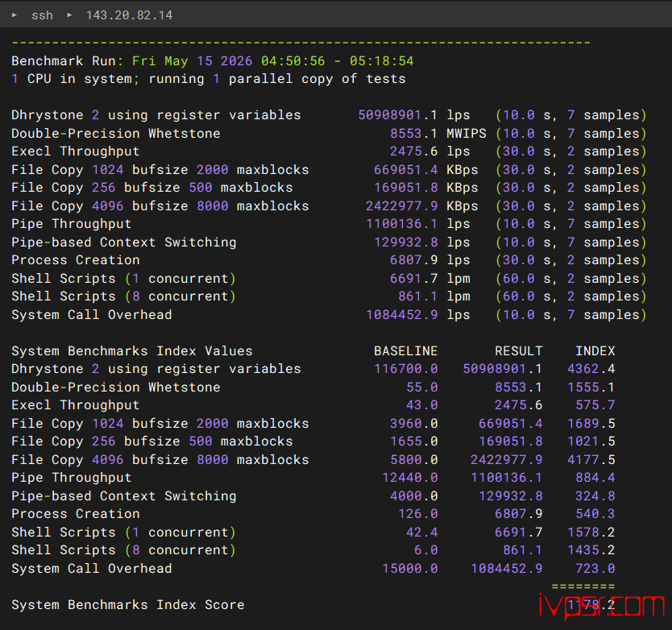The height and width of the screenshot is (630, 672).
Task: Click File Copy 4096 index 4177.5
Action: pos(591,460)
